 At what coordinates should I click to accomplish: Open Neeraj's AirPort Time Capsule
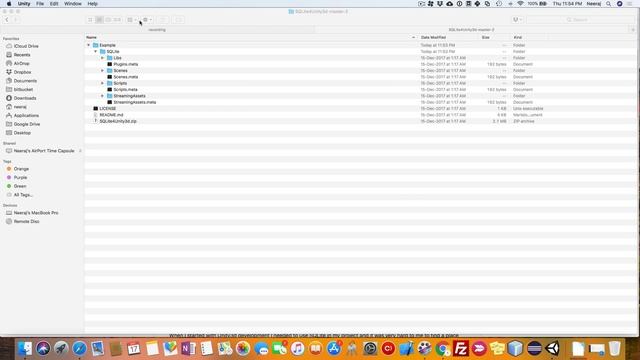pyautogui.click(x=44, y=151)
